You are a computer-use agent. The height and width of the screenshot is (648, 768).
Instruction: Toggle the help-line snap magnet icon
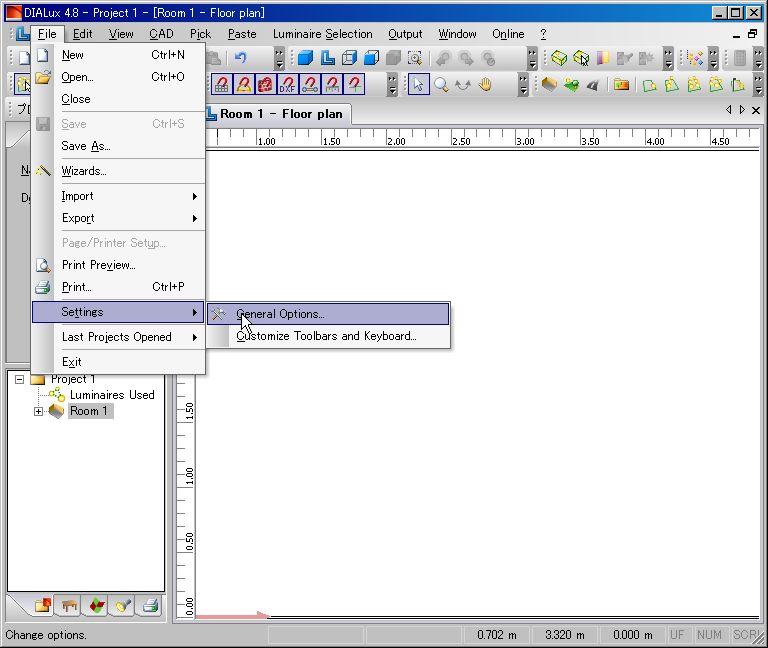coord(310,84)
